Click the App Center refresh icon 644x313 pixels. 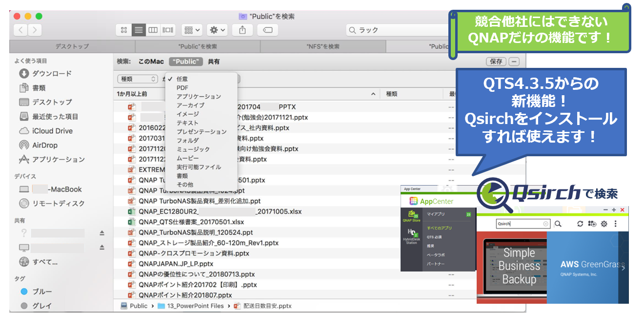click(x=580, y=224)
